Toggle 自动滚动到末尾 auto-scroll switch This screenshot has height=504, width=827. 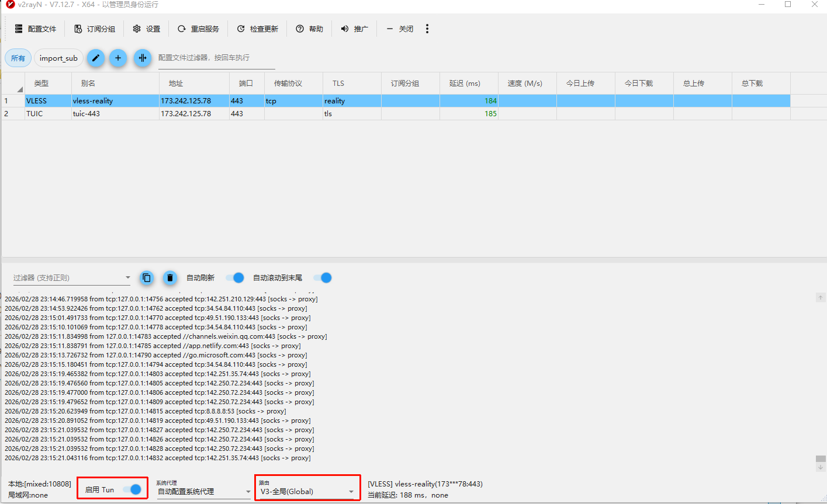coord(323,278)
